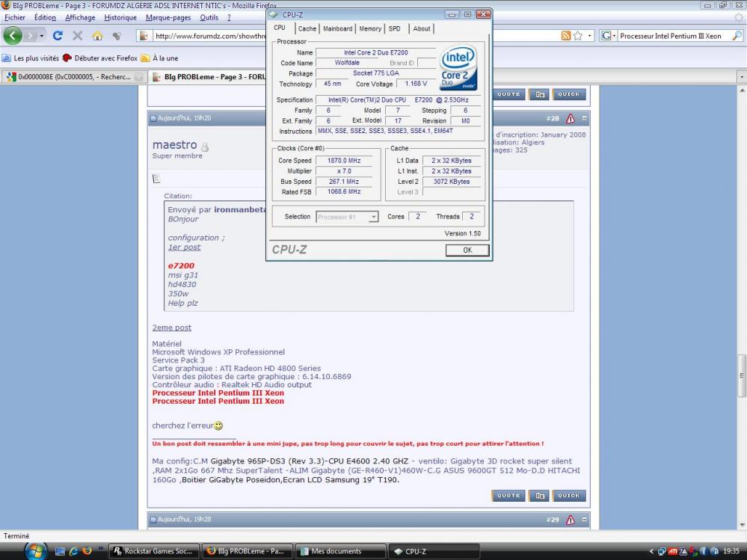Click the page scrollbar thumb

coord(742,376)
